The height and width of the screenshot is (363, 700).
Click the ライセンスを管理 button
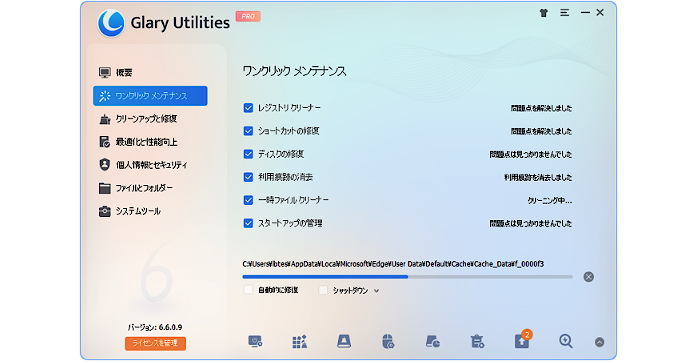point(155,343)
